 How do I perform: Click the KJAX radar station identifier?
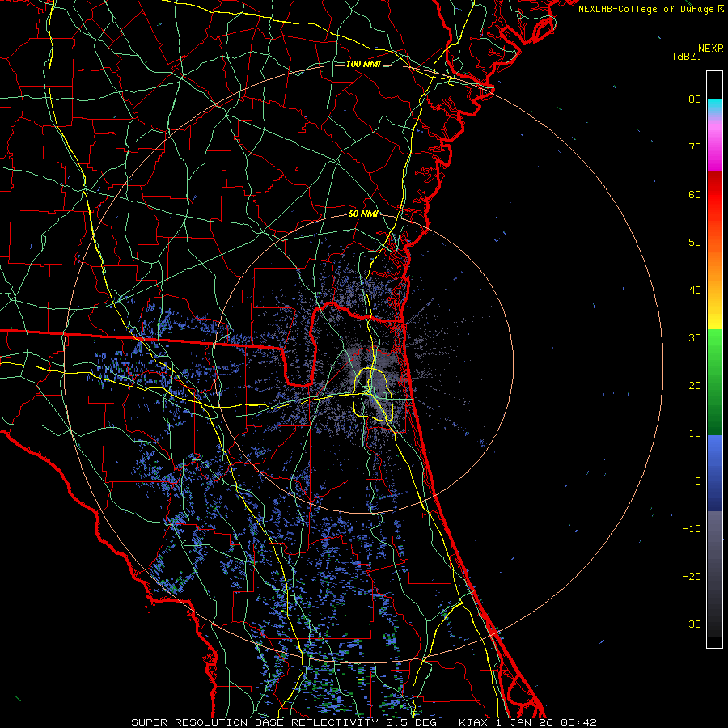[x=473, y=722]
